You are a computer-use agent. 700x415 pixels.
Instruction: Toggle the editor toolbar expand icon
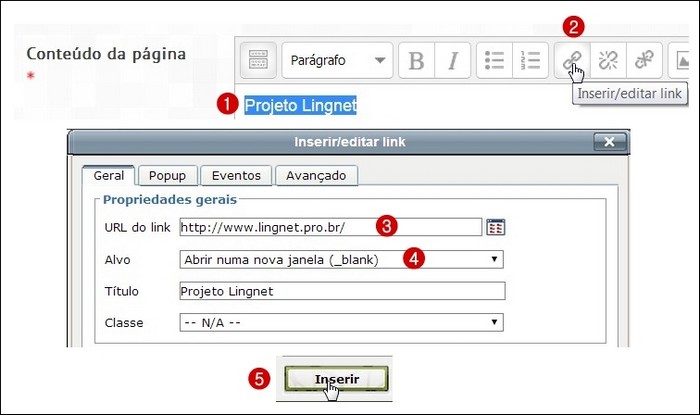pyautogui.click(x=258, y=60)
